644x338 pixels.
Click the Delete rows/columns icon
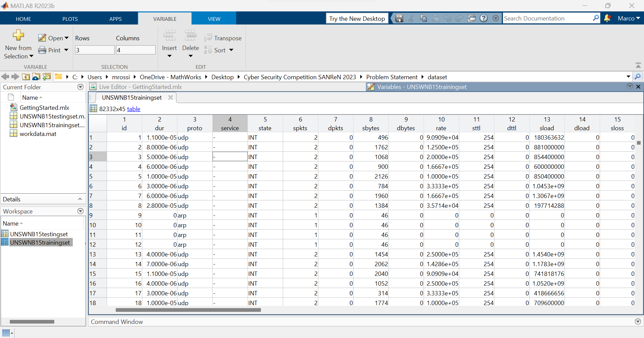pyautogui.click(x=191, y=35)
